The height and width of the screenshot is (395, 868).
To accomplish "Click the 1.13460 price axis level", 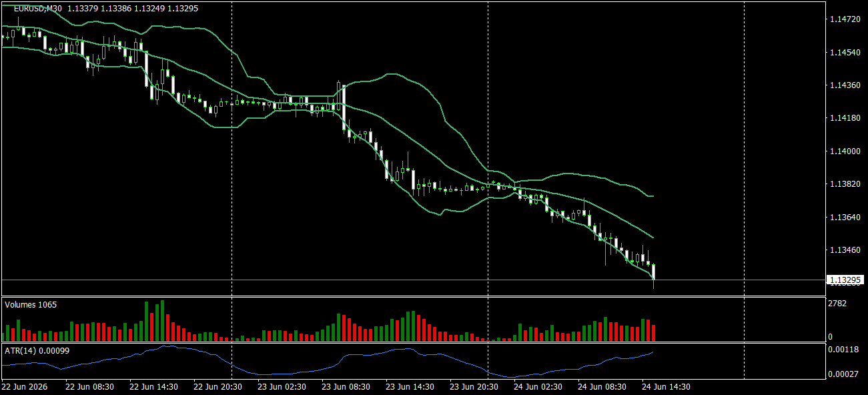I will tap(844, 250).
